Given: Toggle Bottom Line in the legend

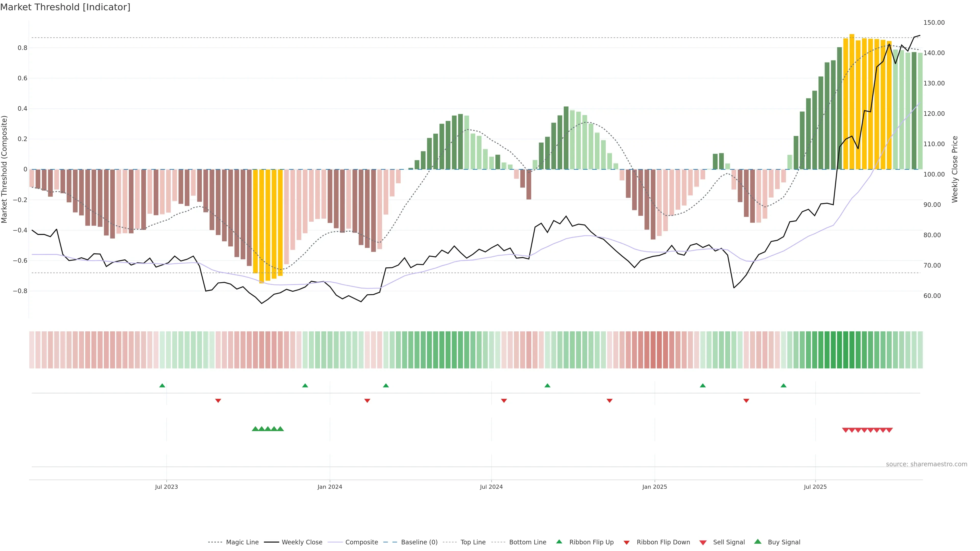Looking at the screenshot, I should 527,542.
